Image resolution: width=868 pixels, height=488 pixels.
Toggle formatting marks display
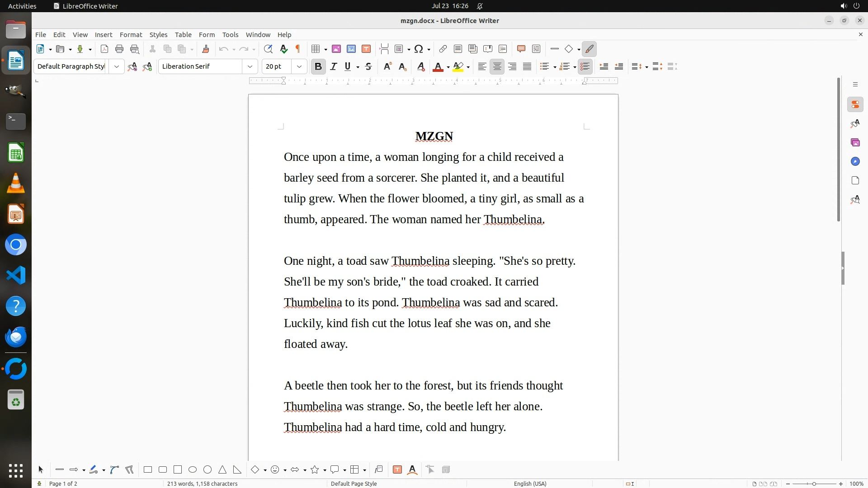coord(298,49)
